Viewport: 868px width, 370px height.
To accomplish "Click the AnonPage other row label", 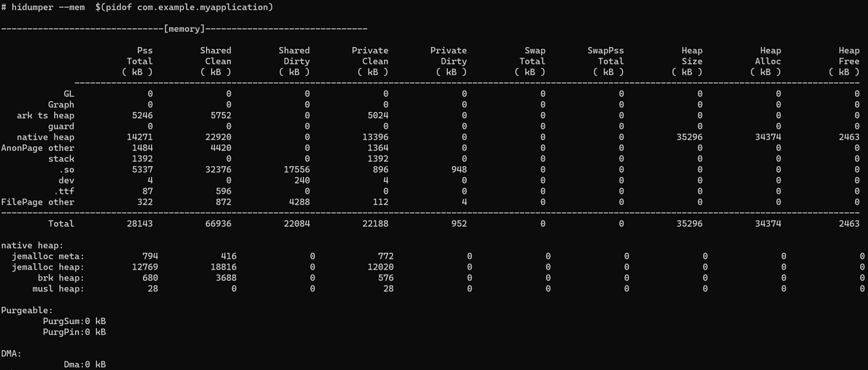I will click(x=38, y=148).
